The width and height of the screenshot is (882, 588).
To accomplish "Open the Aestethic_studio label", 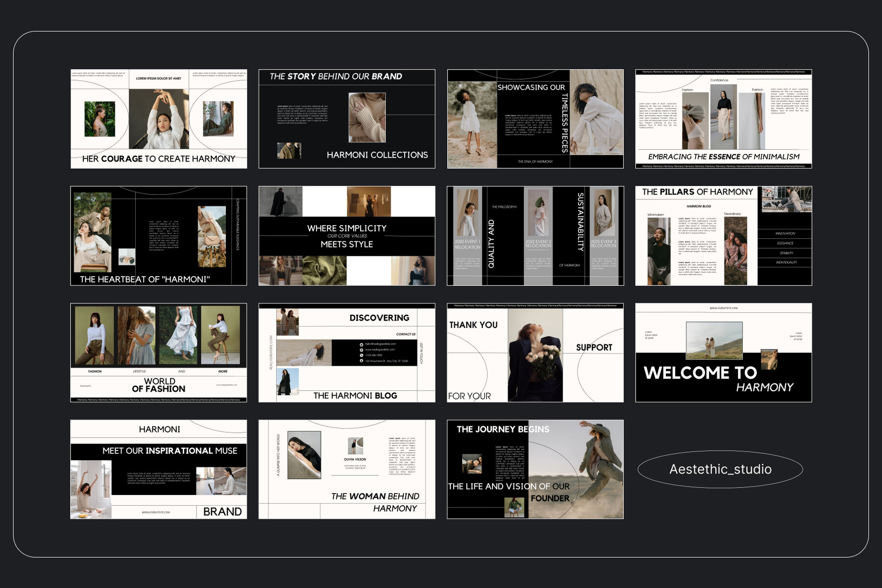I will (x=720, y=469).
